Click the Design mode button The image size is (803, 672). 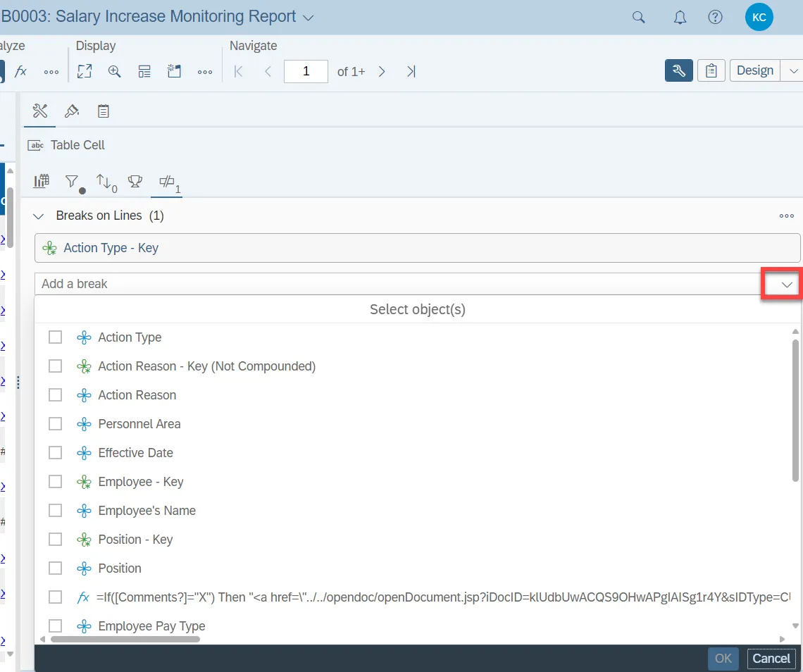point(755,70)
